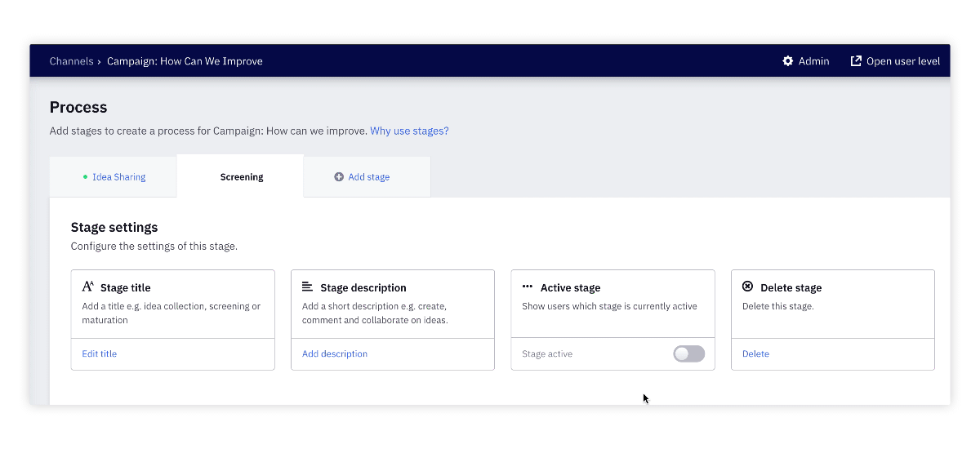This screenshot has height=449, width=980.
Task: Click the green dot on Idea Sharing tab
Action: click(85, 177)
